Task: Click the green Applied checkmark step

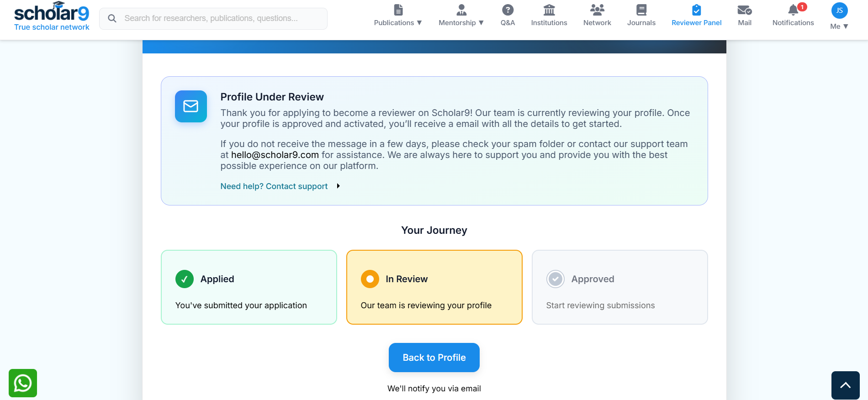Action: [x=185, y=279]
